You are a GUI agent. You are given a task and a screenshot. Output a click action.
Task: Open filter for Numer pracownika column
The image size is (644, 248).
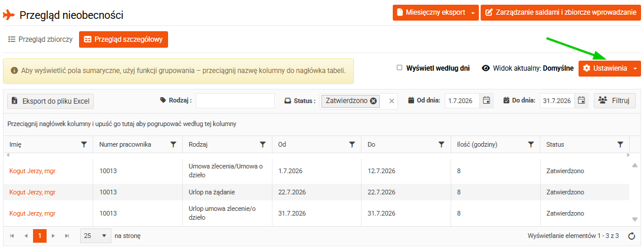click(x=173, y=144)
